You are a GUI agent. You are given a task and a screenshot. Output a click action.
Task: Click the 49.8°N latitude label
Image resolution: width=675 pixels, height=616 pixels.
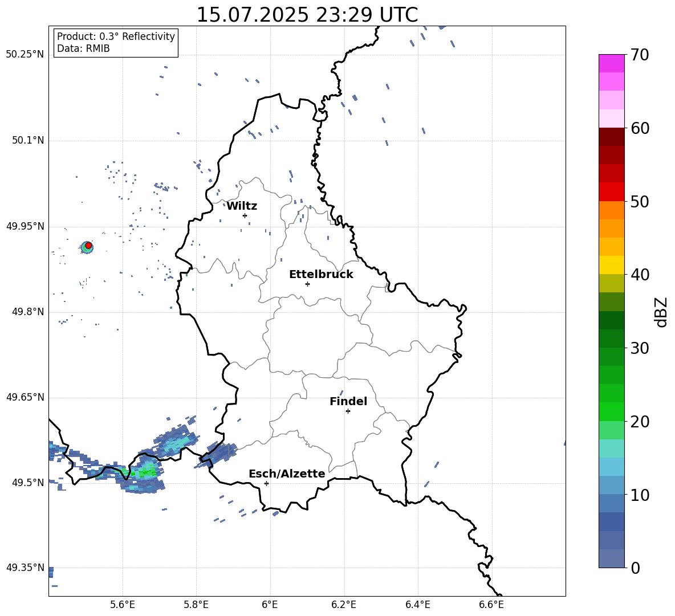pos(28,312)
